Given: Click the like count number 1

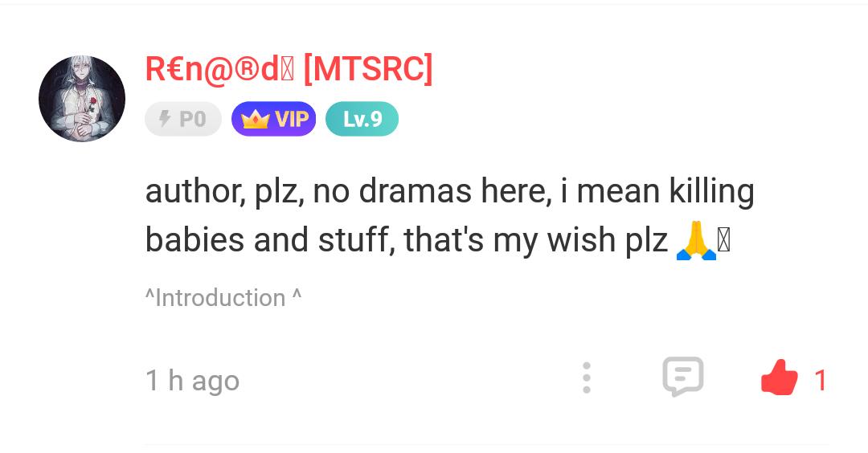Looking at the screenshot, I should point(821,380).
